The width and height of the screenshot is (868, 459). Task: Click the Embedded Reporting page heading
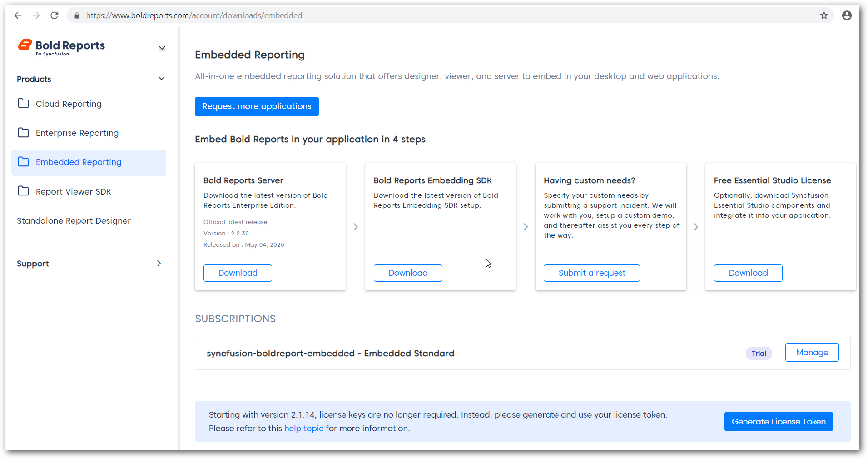point(250,55)
